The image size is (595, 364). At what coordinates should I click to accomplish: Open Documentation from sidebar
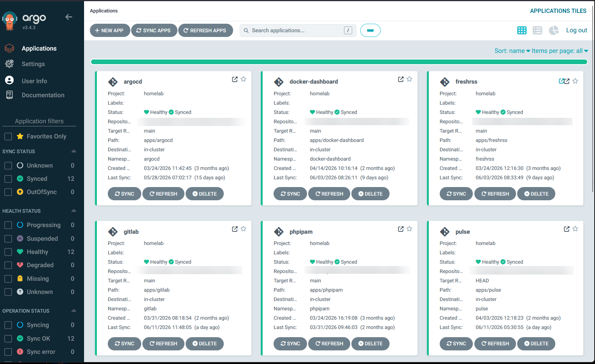[43, 95]
